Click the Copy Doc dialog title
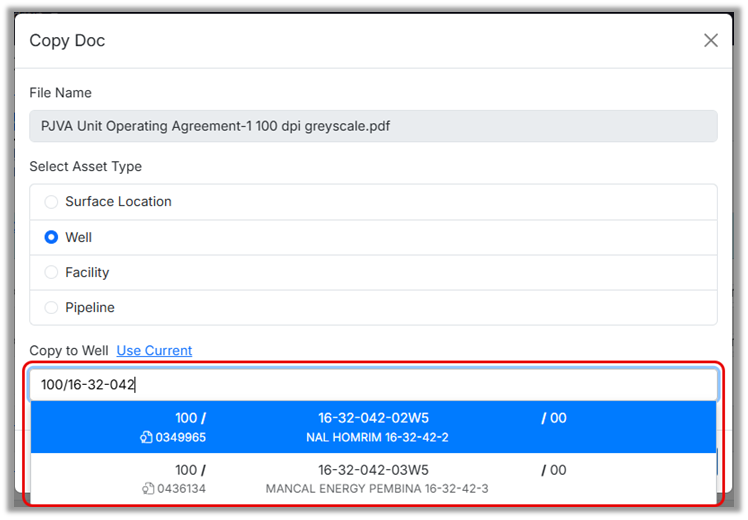The height and width of the screenshot is (520, 748). 67,41
